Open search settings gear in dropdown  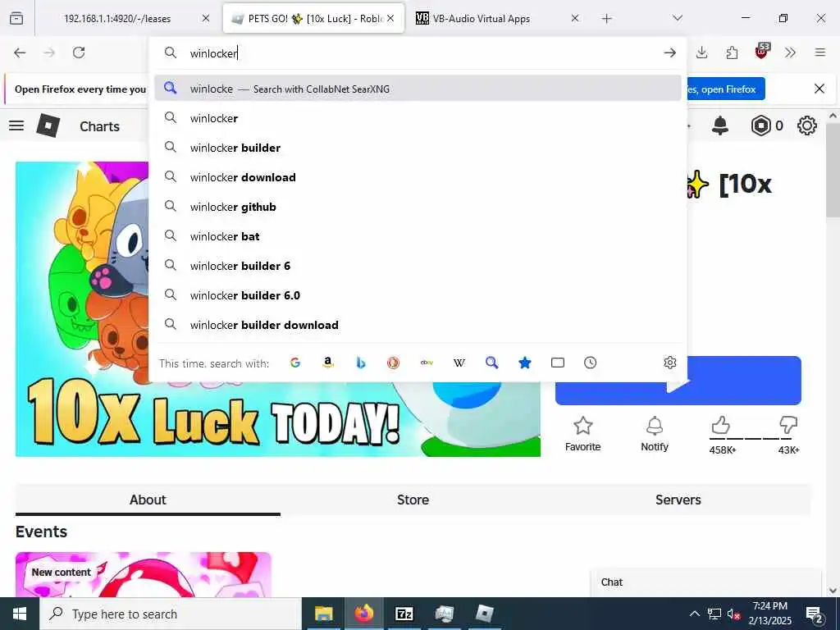669,363
